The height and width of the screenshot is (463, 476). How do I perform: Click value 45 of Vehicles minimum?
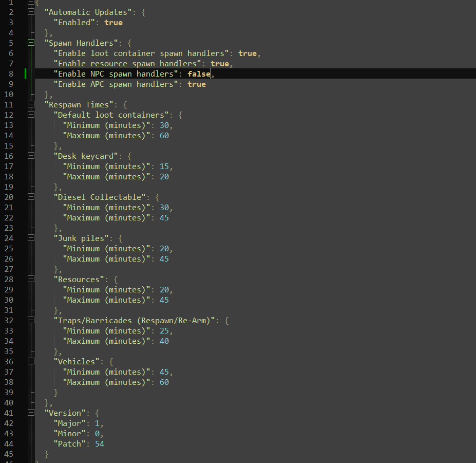pyautogui.click(x=164, y=372)
